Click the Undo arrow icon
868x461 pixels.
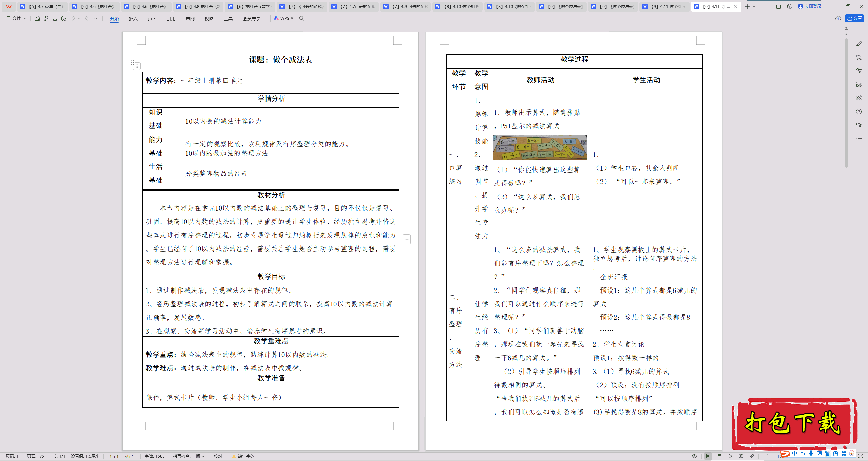73,18
